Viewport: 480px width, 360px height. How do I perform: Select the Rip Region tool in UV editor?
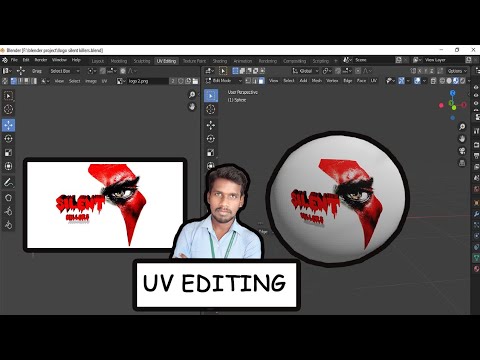tap(9, 198)
